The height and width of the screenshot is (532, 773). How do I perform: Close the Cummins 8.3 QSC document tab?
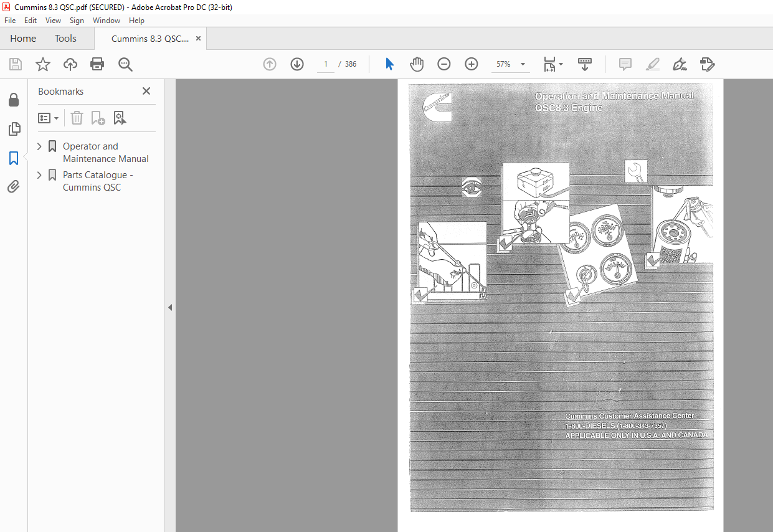point(198,39)
